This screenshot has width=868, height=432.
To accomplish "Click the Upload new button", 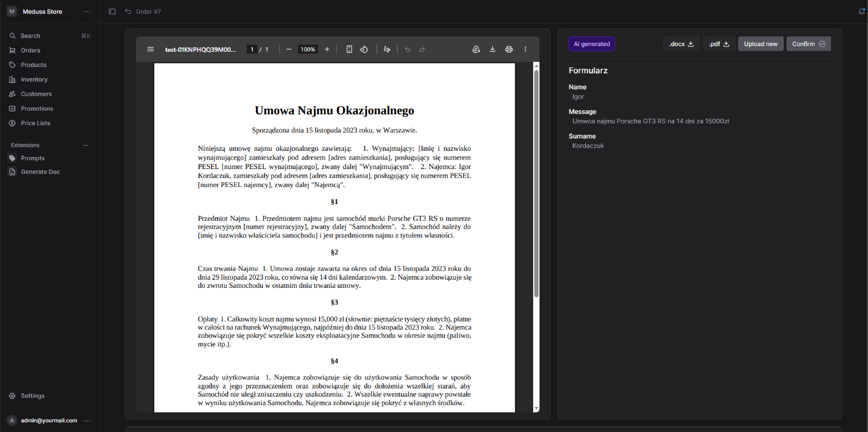I will point(761,44).
